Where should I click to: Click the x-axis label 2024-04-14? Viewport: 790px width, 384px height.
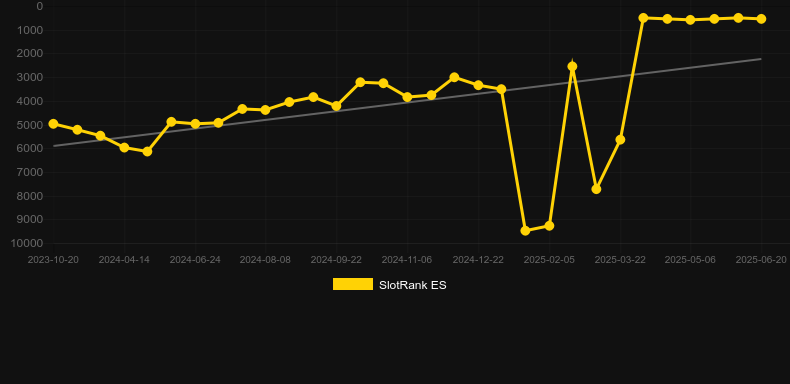pyautogui.click(x=124, y=260)
